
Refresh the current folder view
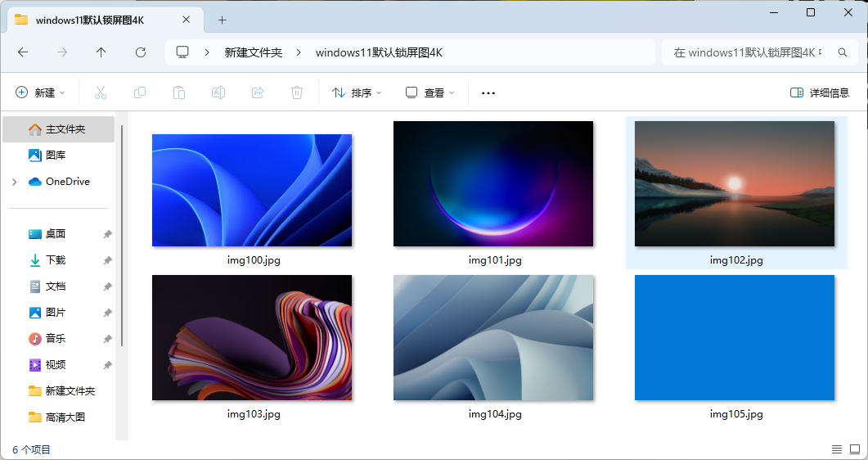[141, 52]
